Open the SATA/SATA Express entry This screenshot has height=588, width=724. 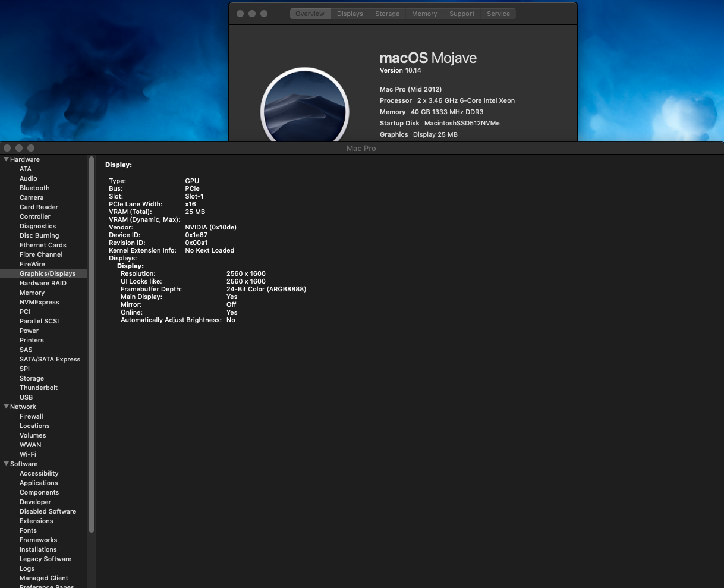(50, 359)
